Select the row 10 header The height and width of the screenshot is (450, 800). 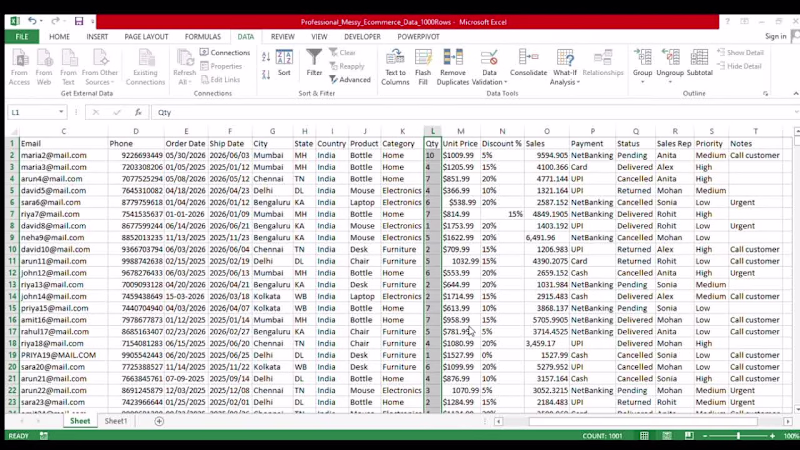(12, 249)
